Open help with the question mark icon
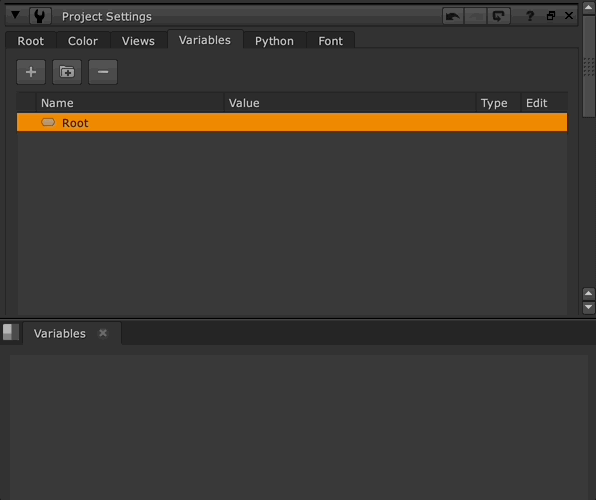Image resolution: width=596 pixels, height=500 pixels. tap(530, 16)
